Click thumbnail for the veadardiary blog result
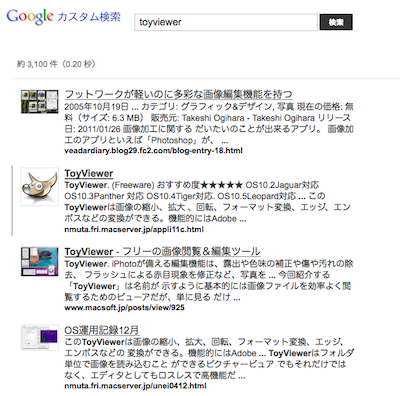This screenshot has width=400, height=396. pyautogui.click(x=39, y=102)
